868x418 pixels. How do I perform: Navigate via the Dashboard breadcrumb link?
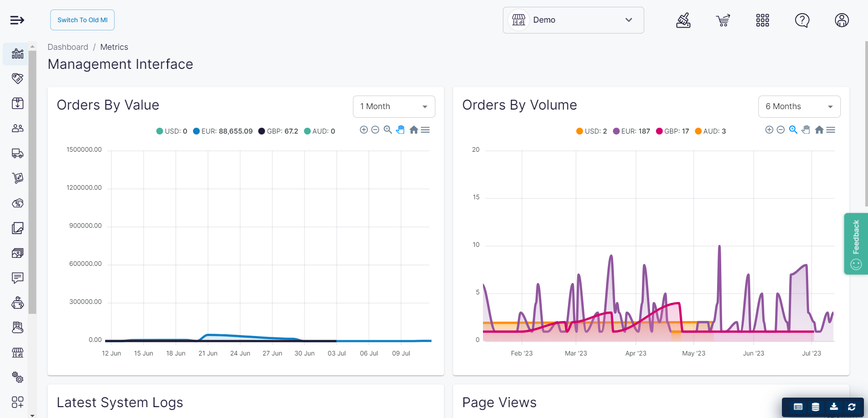click(68, 47)
